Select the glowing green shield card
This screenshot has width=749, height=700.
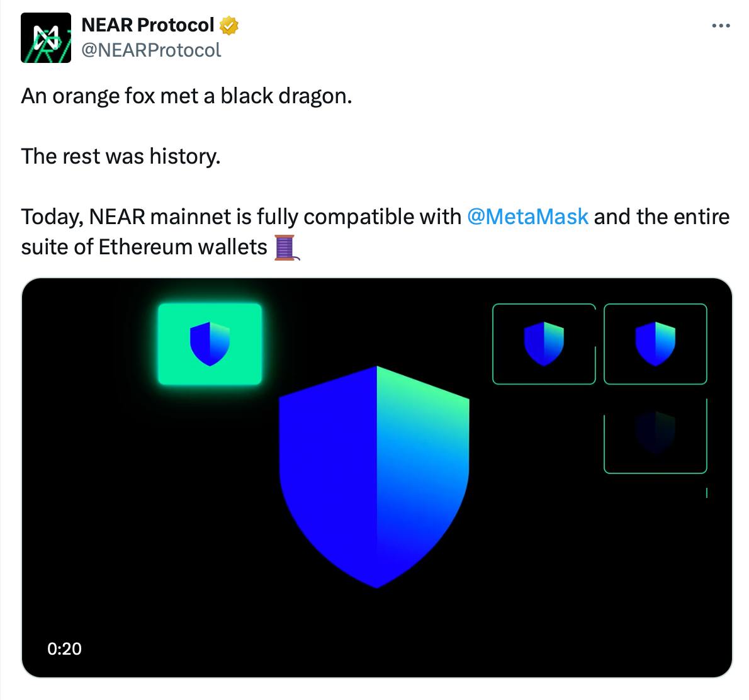210,344
